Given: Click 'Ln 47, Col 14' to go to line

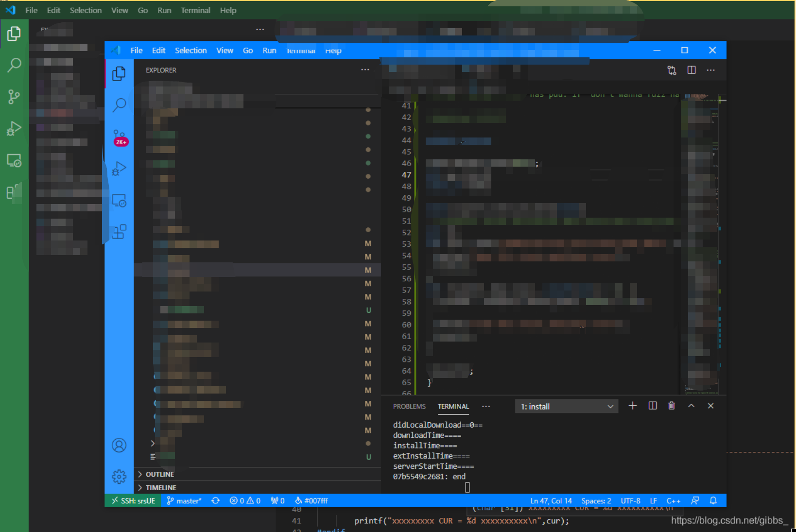Looking at the screenshot, I should coord(551,500).
